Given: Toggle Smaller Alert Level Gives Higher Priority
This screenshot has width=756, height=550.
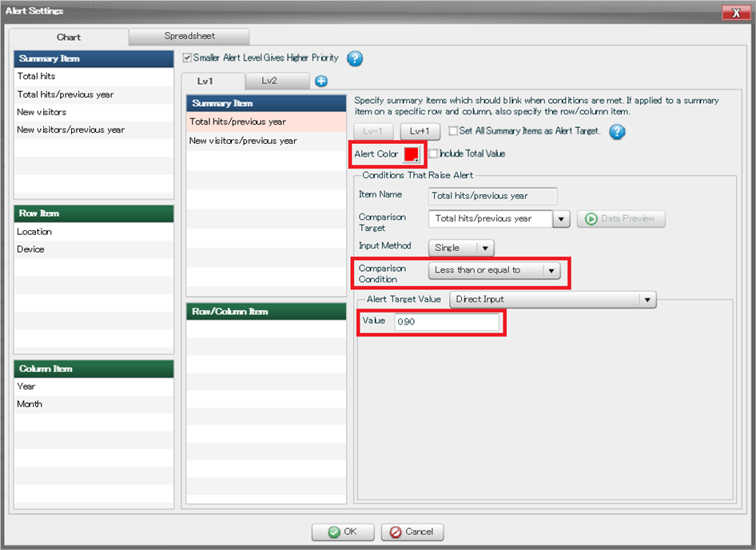Looking at the screenshot, I should pyautogui.click(x=187, y=58).
